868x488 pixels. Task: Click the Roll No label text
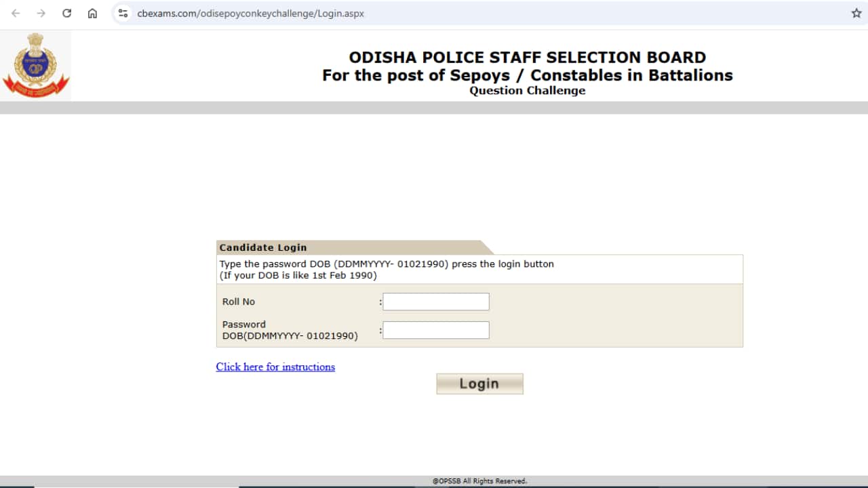coord(238,302)
